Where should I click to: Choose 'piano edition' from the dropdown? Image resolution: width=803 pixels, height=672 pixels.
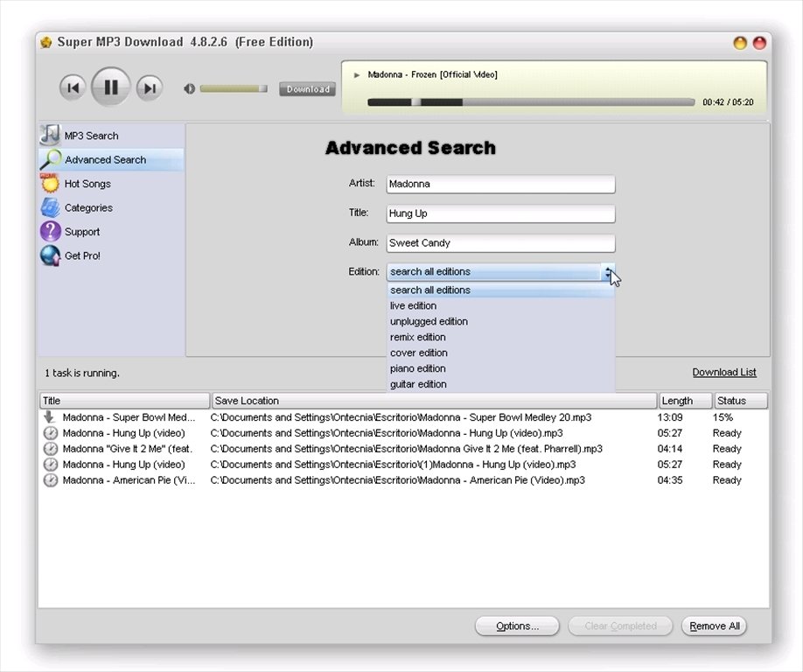tap(500, 368)
